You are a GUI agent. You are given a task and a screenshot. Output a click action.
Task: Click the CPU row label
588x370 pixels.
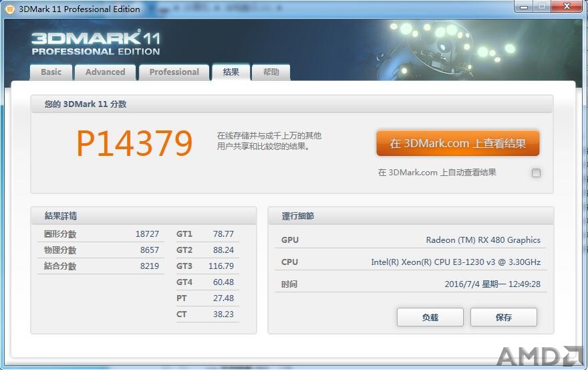tap(289, 262)
